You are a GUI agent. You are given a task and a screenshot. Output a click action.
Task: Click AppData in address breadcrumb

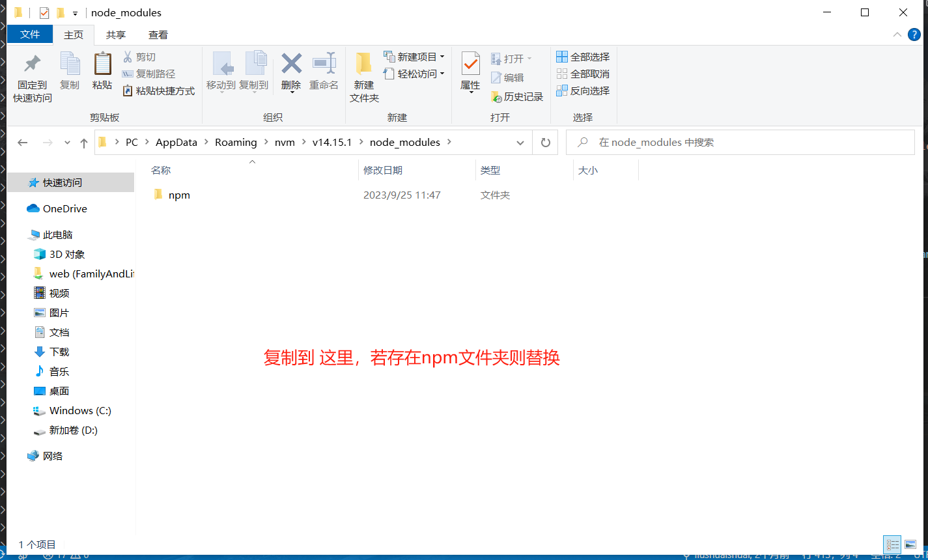176,142
